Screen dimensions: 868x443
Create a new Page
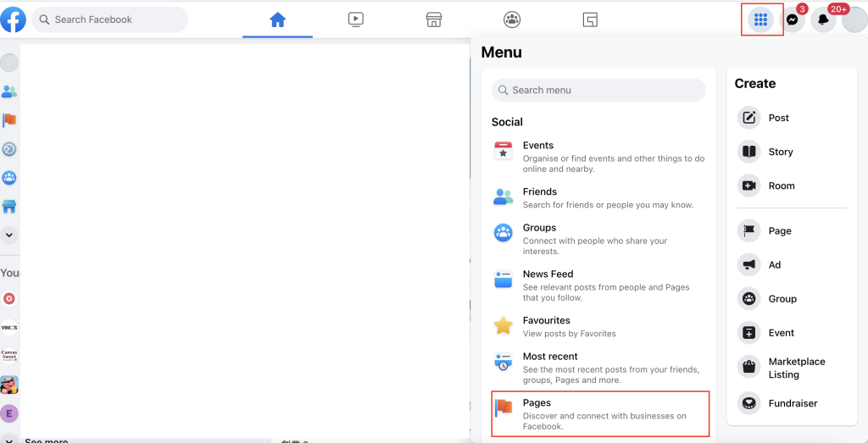tap(793, 230)
